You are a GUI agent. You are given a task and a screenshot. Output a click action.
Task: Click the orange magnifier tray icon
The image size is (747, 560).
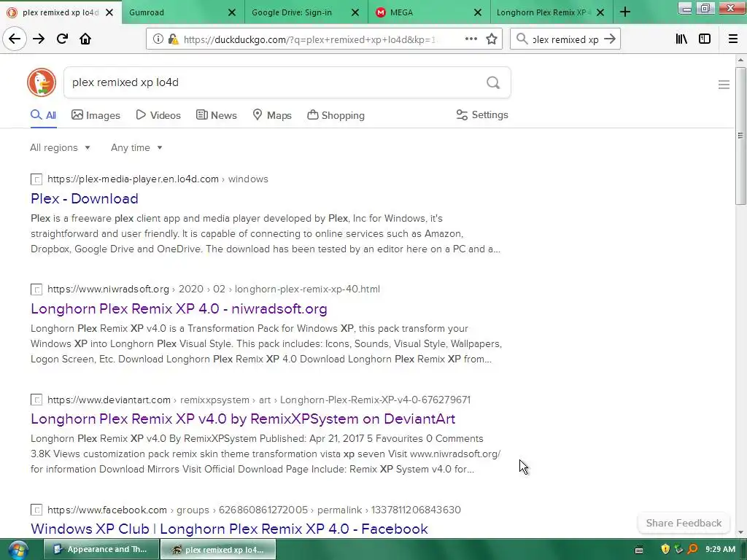[x=693, y=549]
